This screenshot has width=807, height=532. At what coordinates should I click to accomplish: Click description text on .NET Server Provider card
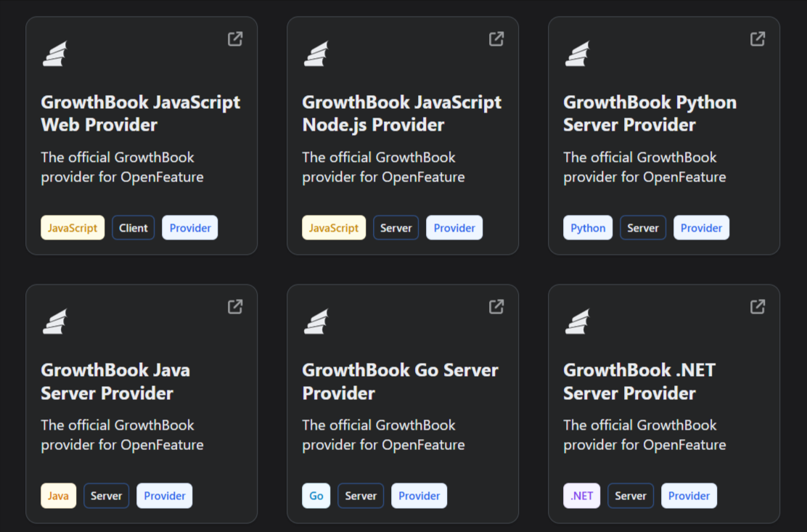(645, 435)
